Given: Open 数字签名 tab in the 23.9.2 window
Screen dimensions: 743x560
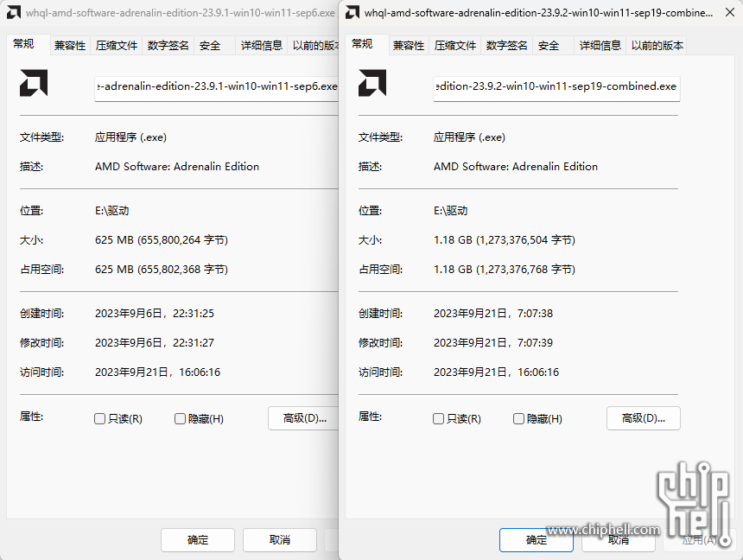Looking at the screenshot, I should 506,46.
